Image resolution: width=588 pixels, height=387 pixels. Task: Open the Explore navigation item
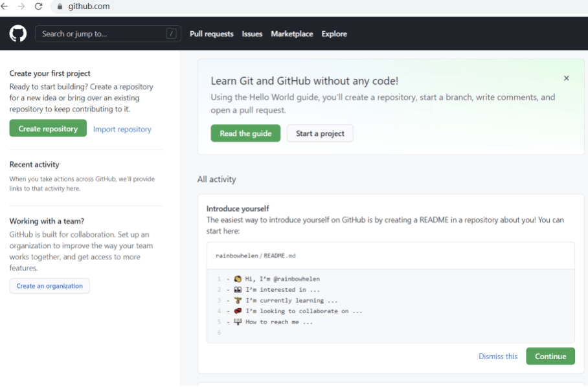334,34
